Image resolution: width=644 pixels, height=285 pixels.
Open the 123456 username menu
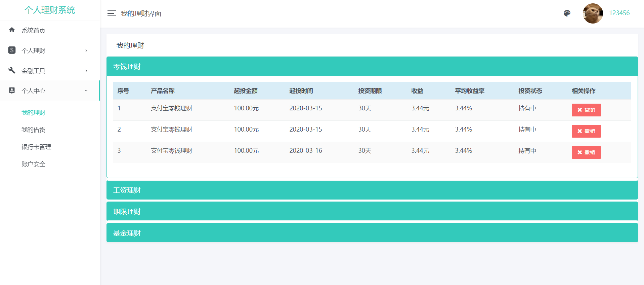pyautogui.click(x=619, y=13)
